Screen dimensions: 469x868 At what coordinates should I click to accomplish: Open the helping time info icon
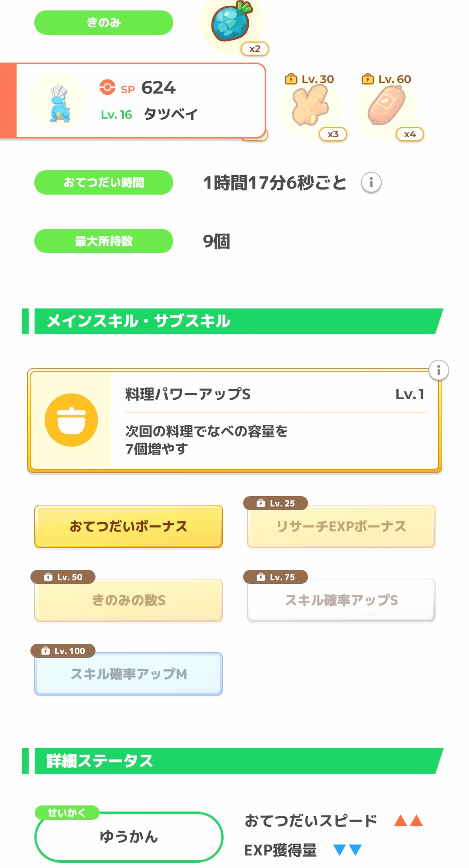pyautogui.click(x=371, y=182)
